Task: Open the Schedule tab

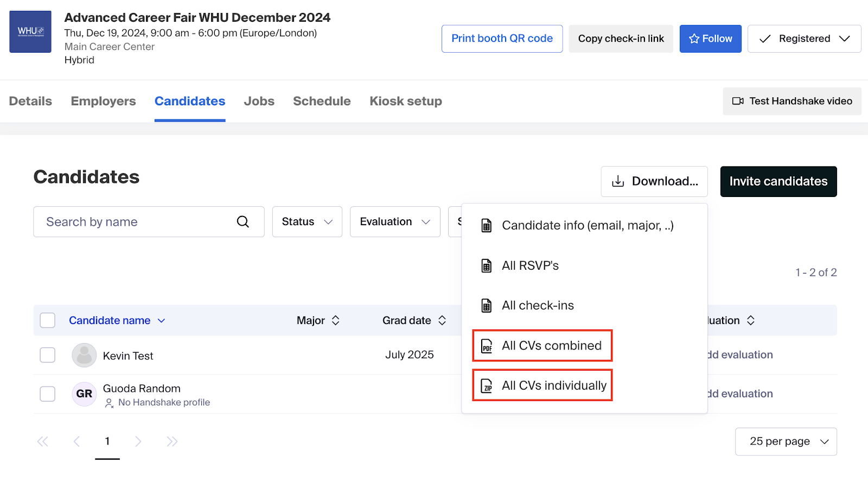Action: [x=322, y=101]
